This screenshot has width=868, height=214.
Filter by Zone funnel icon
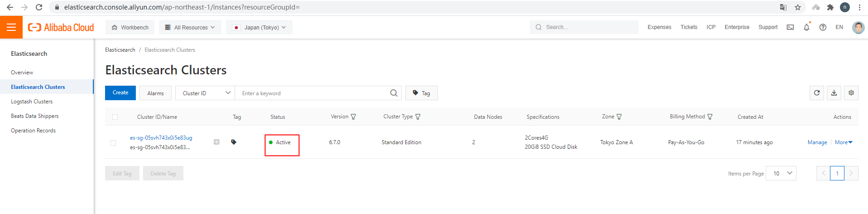(x=619, y=117)
